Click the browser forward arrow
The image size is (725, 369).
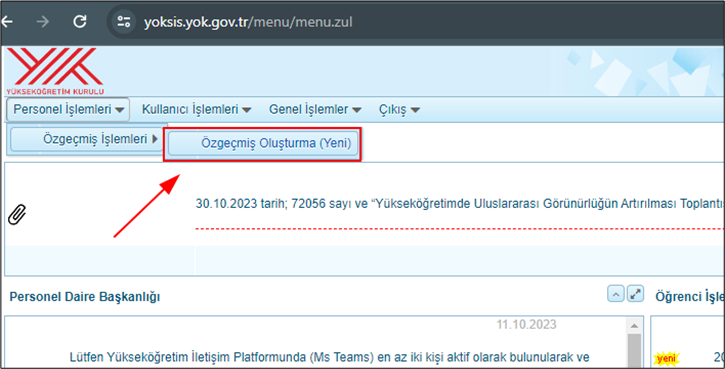coord(43,21)
